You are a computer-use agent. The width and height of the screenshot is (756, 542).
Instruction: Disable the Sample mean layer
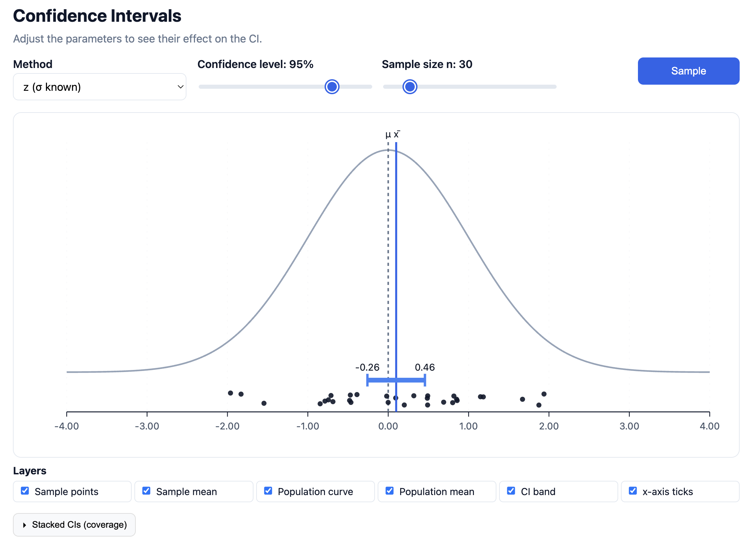click(146, 491)
